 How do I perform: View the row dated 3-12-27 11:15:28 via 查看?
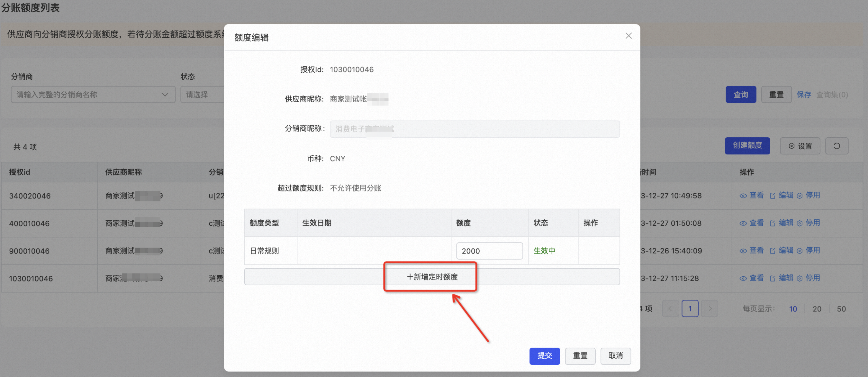(x=752, y=278)
